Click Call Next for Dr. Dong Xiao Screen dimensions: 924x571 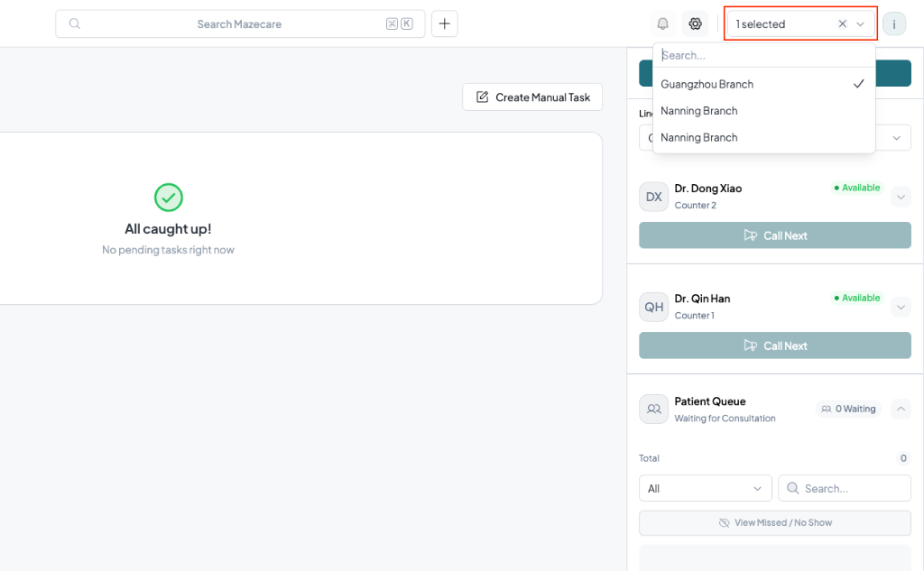tap(775, 235)
